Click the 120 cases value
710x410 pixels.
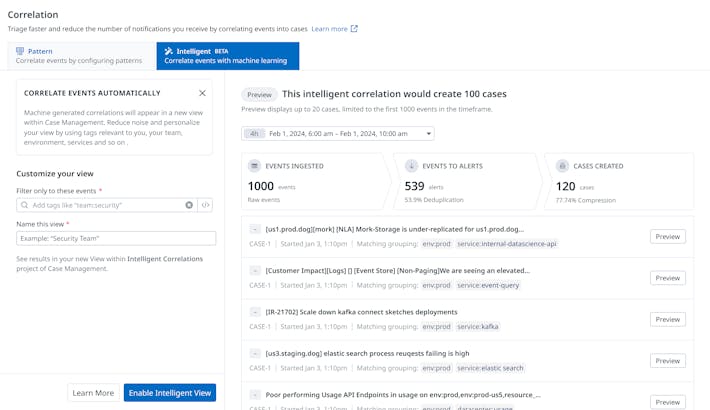tap(566, 186)
